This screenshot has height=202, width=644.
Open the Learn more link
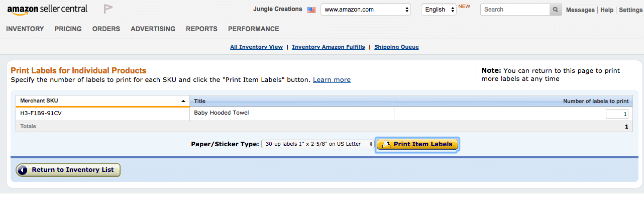click(332, 80)
